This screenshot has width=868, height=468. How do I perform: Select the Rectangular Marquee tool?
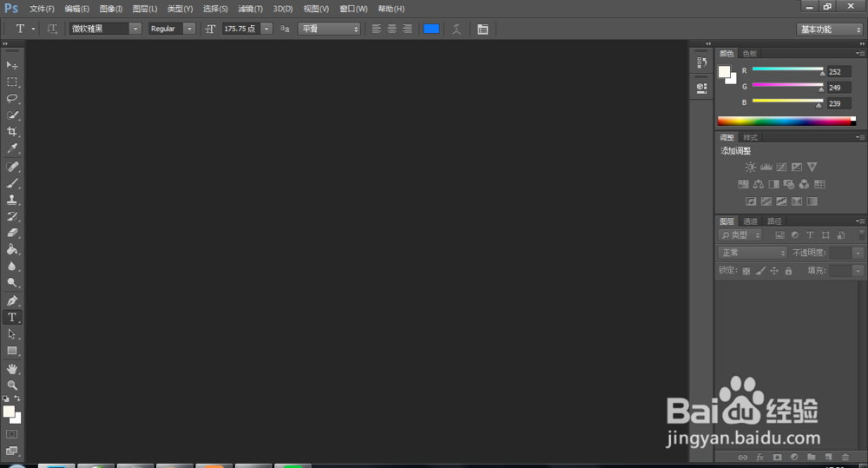(x=11, y=82)
